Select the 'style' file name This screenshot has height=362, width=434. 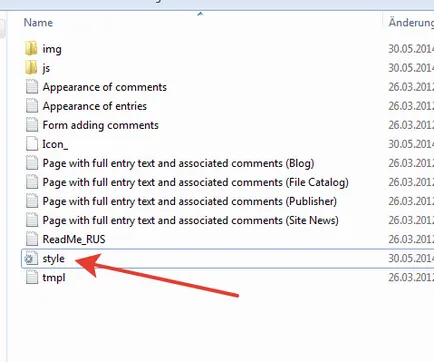pos(53,258)
